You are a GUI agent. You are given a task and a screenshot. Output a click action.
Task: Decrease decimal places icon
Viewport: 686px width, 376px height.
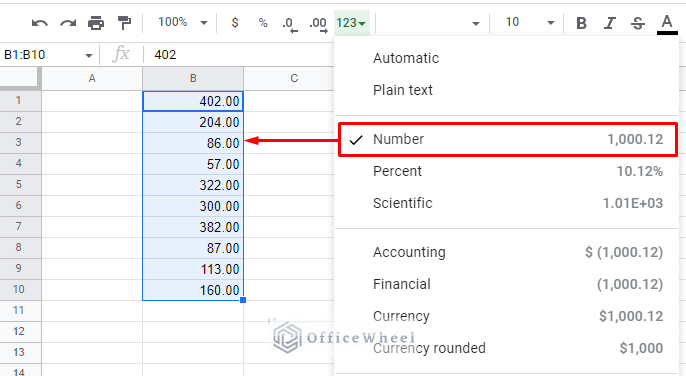pos(290,24)
